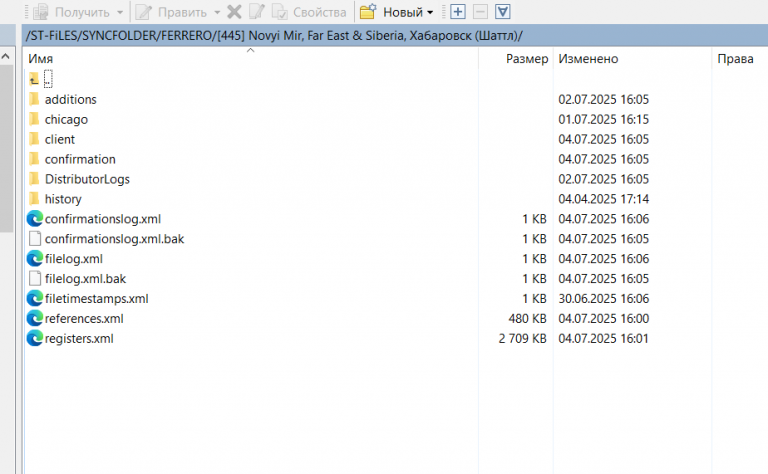Select the DistributorLogs folder

[87, 179]
